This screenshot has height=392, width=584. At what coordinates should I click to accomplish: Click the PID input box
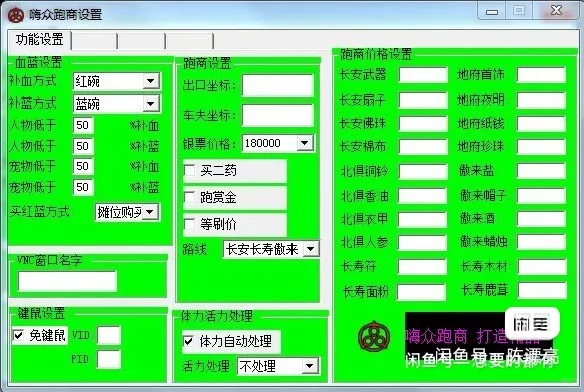point(109,359)
